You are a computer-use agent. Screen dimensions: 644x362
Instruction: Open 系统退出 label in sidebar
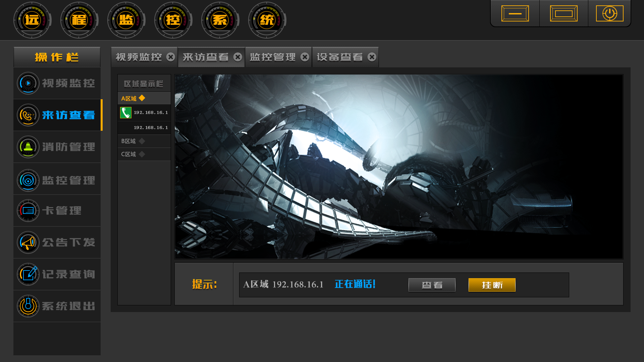click(68, 306)
